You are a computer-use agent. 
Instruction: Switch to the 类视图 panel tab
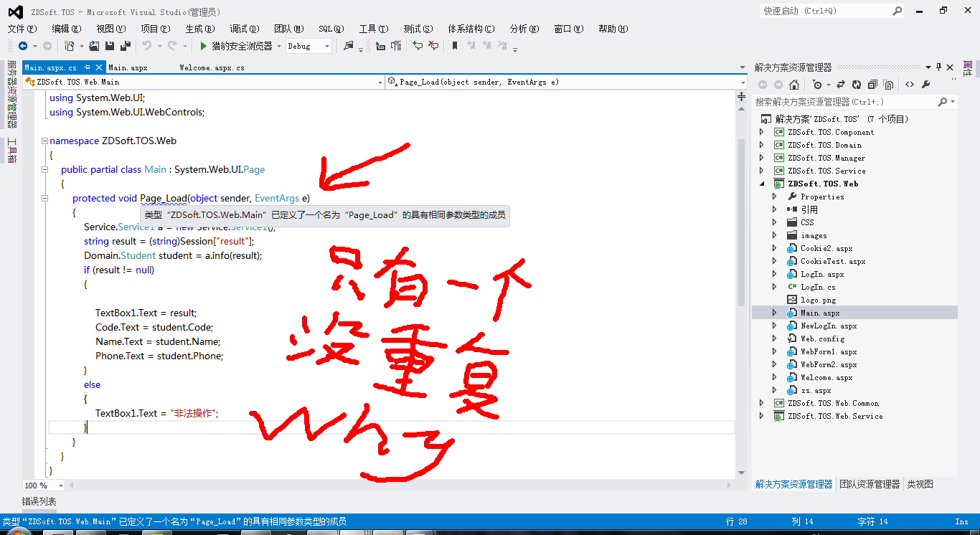tap(920, 484)
